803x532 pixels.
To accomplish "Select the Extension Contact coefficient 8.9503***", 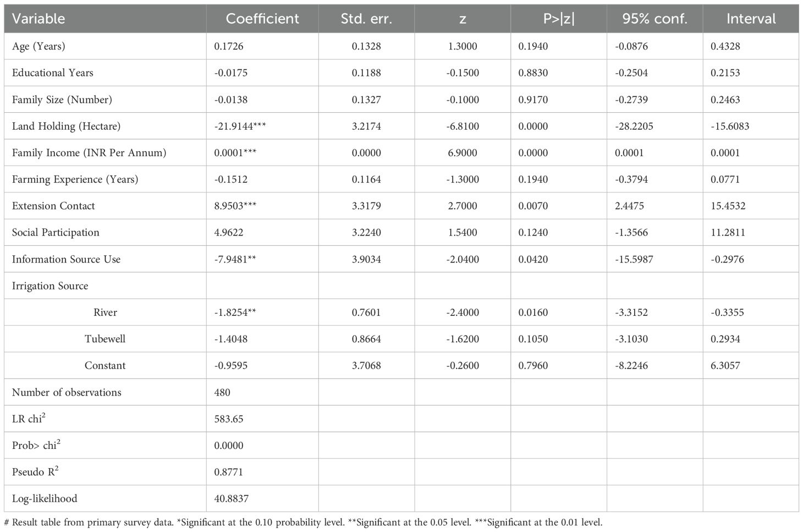I will coord(235,206).
